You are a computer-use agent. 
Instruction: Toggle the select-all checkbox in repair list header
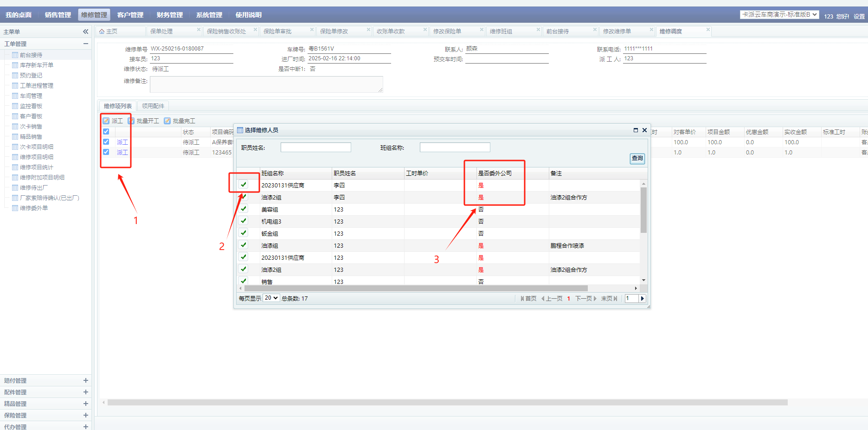(106, 132)
